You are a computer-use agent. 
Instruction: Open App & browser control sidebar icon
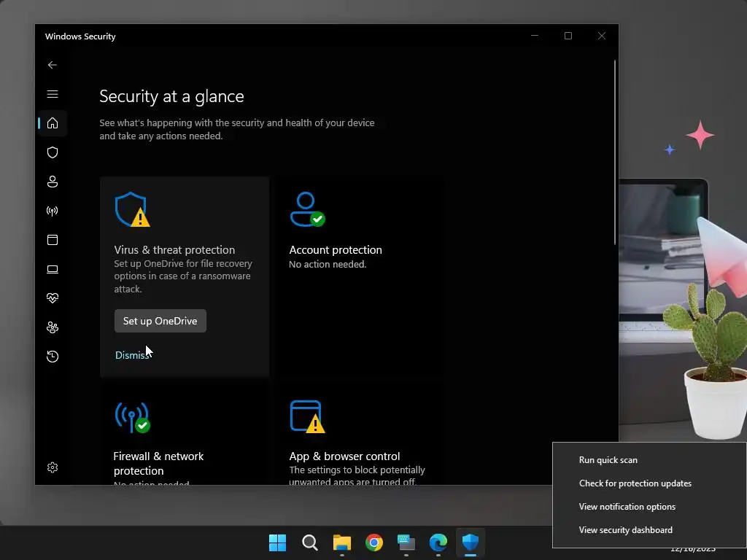[x=53, y=240]
